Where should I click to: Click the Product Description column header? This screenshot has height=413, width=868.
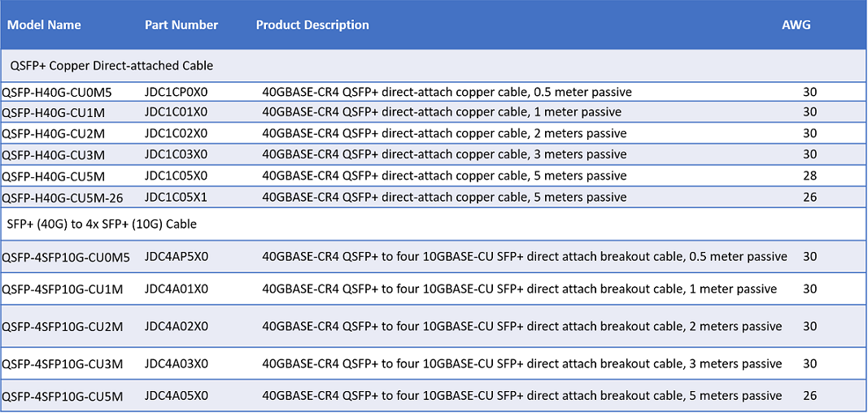tap(312, 25)
